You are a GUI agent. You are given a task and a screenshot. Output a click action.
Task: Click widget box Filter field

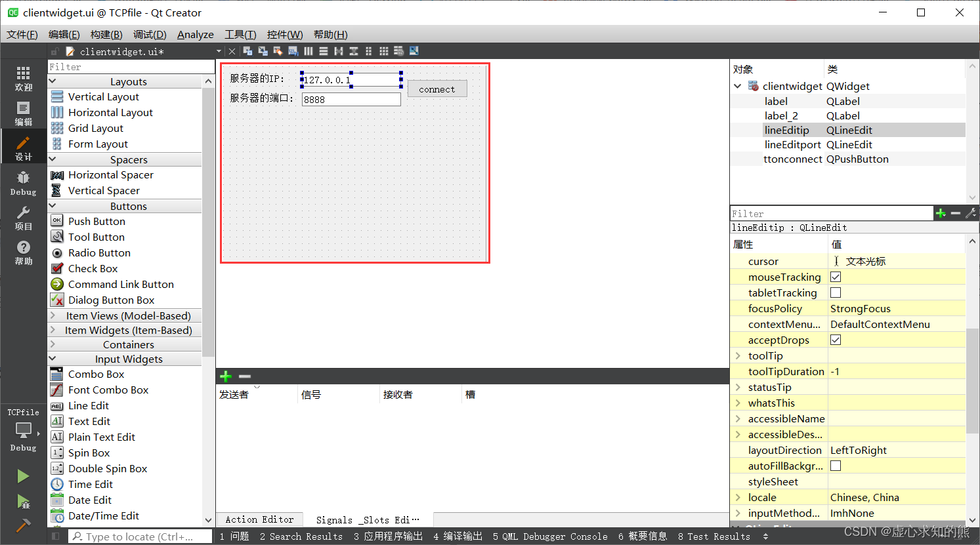pyautogui.click(x=131, y=67)
